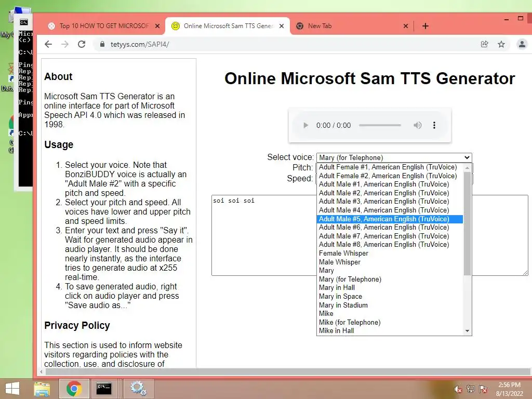Image resolution: width=532 pixels, height=399 pixels.
Task: Choose Adult Male #6, American English voice
Action: (x=390, y=228)
